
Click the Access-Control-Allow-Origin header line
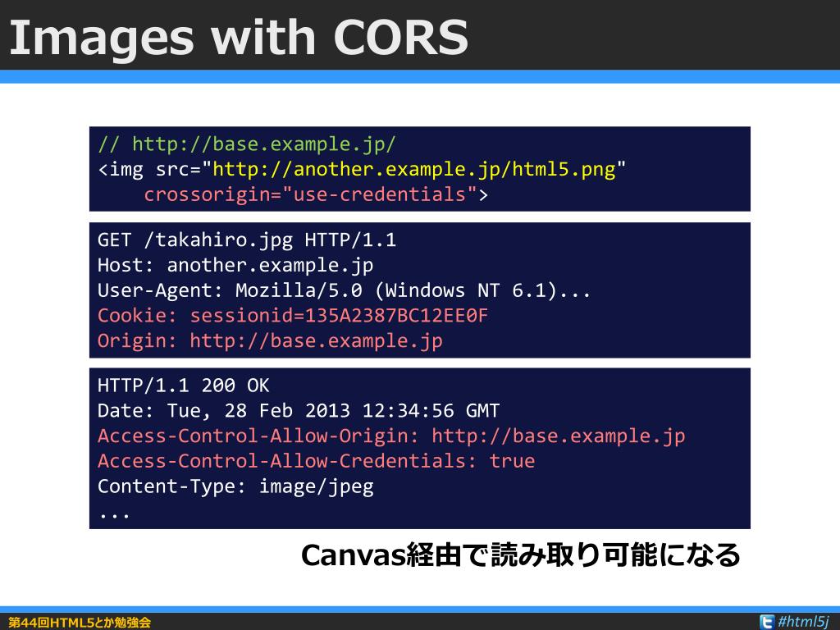[391, 436]
